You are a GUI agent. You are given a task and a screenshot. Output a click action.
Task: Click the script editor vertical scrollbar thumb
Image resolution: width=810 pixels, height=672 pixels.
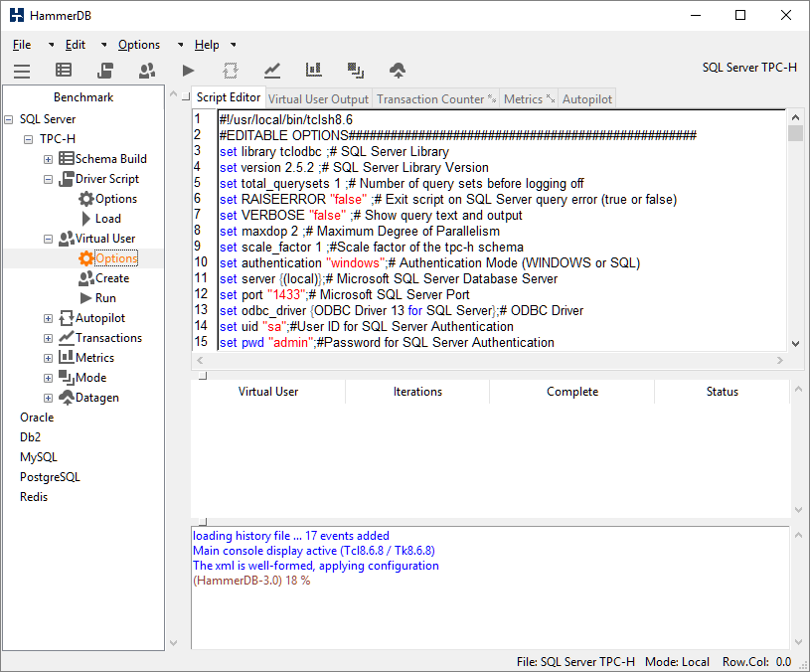pos(795,133)
